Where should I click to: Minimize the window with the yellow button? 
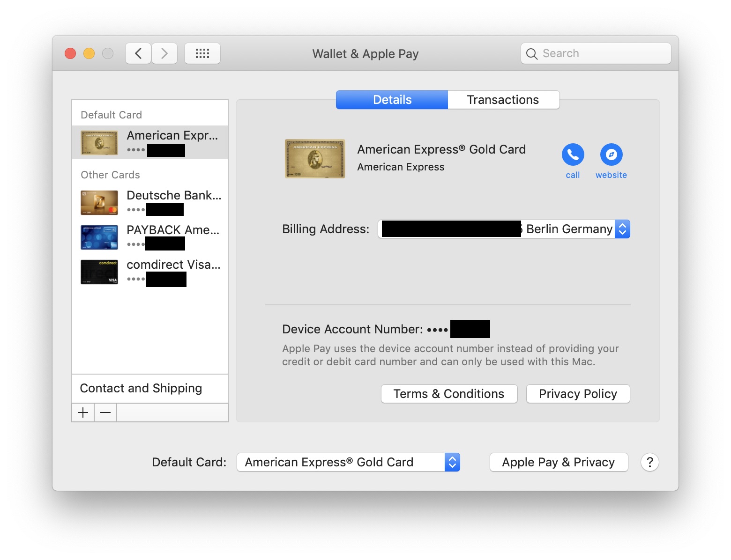(89, 53)
